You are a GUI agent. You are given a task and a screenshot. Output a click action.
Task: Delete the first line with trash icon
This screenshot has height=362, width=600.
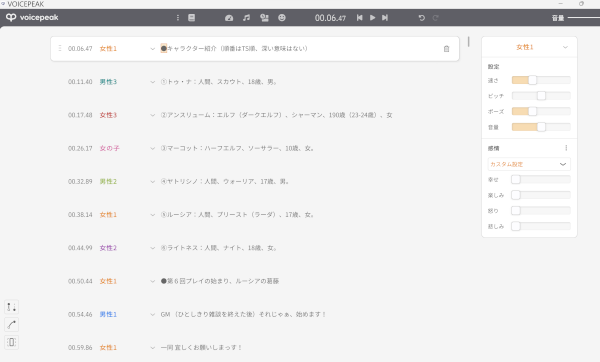[446, 49]
